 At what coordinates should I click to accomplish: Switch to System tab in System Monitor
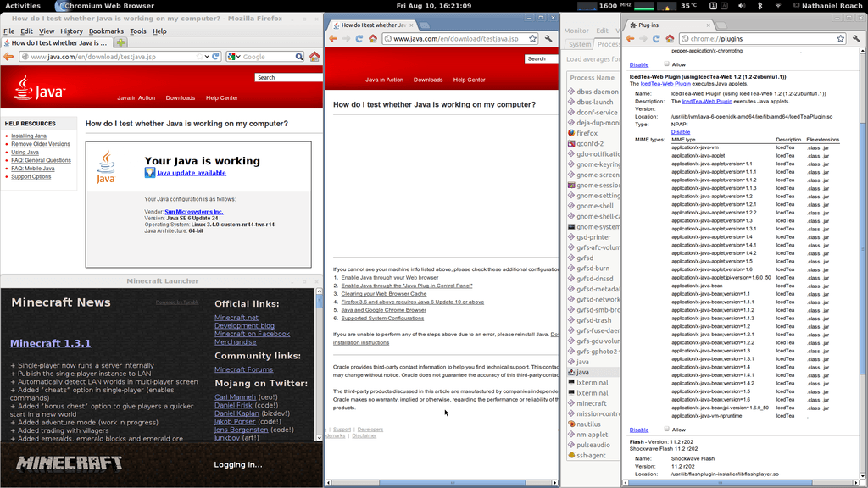[580, 44]
